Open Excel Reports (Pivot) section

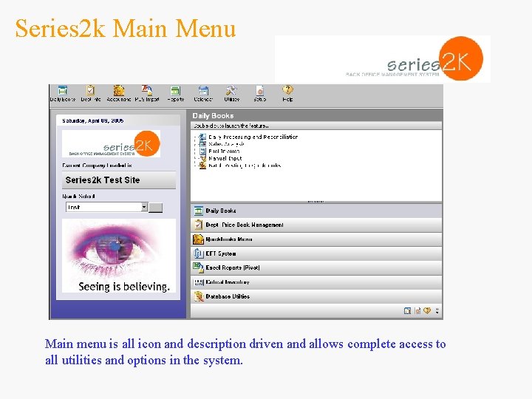(316, 267)
